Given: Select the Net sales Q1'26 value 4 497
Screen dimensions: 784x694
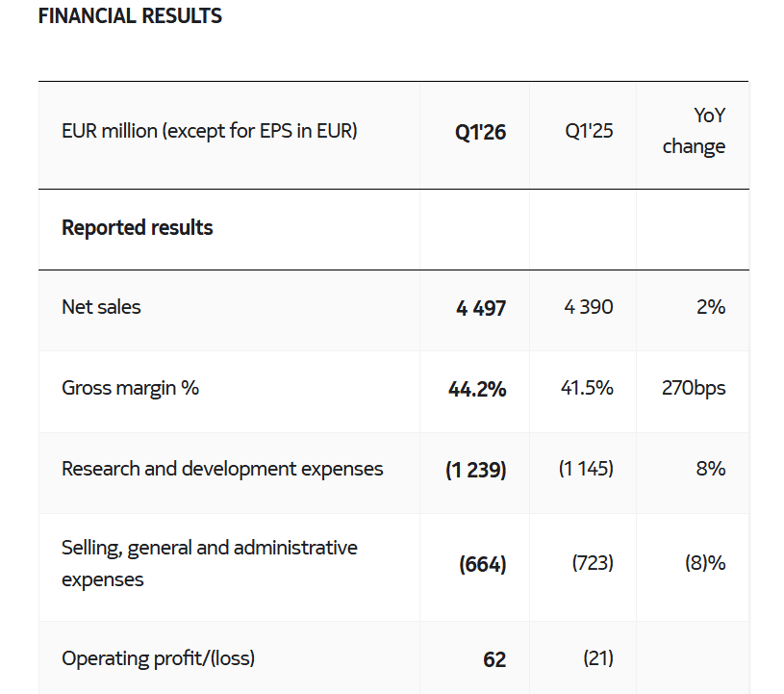Looking at the screenshot, I should pos(480,308).
